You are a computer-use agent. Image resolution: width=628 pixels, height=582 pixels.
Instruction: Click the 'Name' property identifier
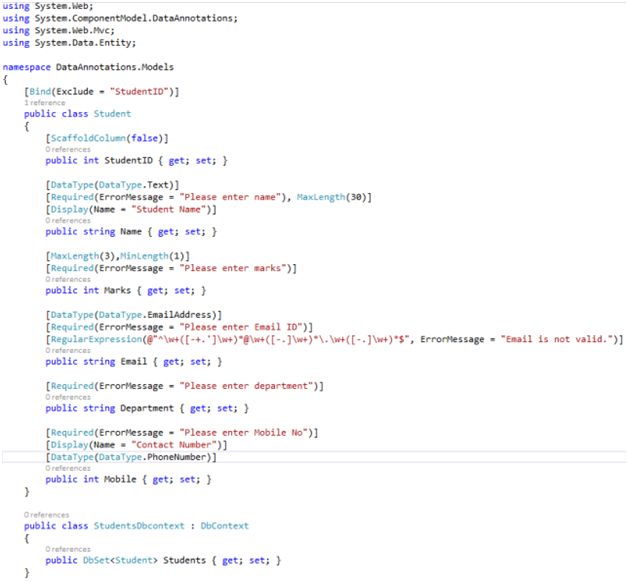pos(131,232)
